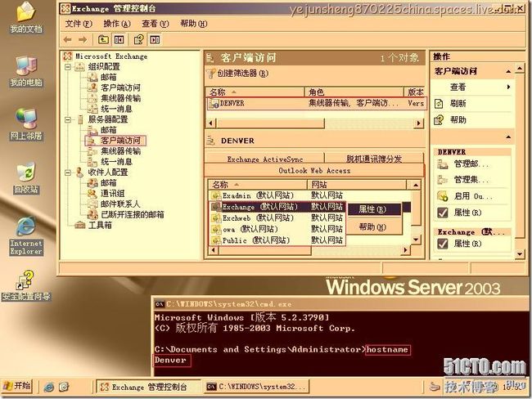Click the Exadmin virtual directory icon
532x399 pixels.
click(215, 195)
